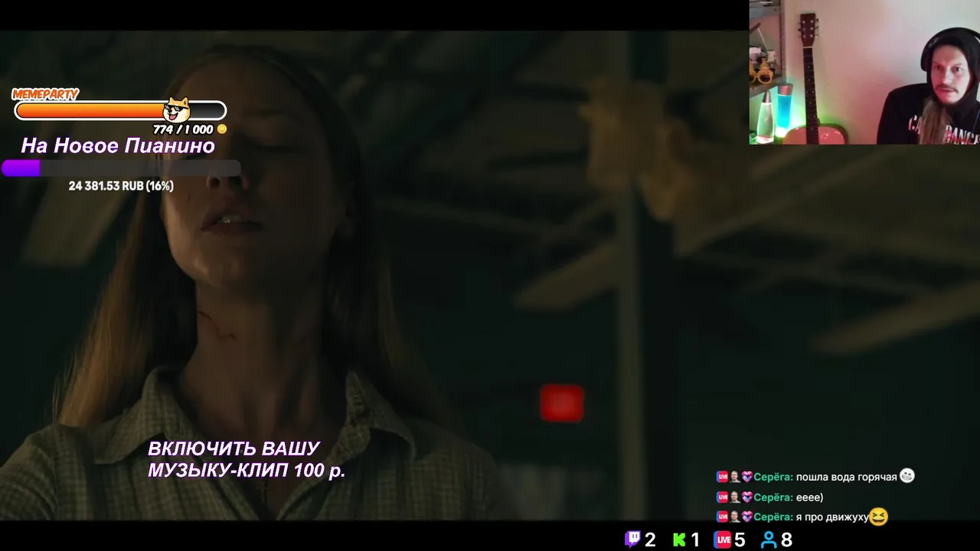Click the LIVE icon beside count 5
This screenshot has height=551, width=980.
coord(723,540)
